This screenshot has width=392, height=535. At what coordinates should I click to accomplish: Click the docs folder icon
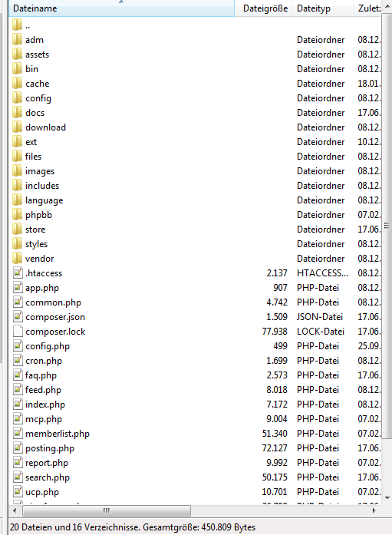17,113
